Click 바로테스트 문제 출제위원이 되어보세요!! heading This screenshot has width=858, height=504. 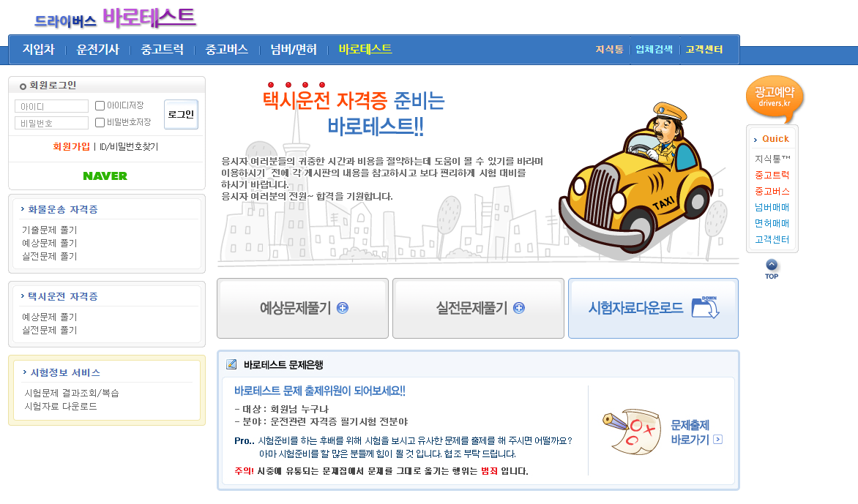320,391
